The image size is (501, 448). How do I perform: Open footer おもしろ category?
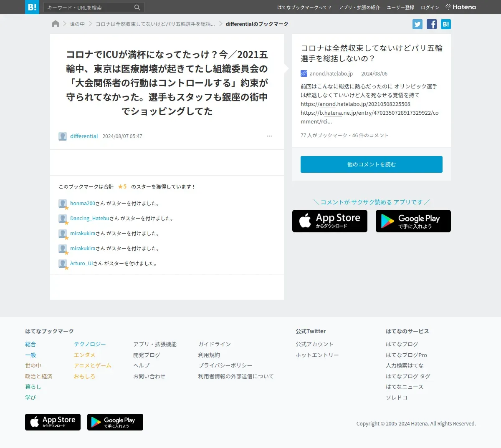pyautogui.click(x=84, y=376)
